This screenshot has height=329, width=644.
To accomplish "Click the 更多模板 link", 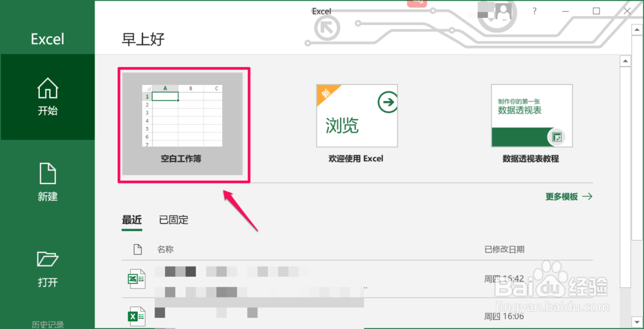I will tap(569, 197).
